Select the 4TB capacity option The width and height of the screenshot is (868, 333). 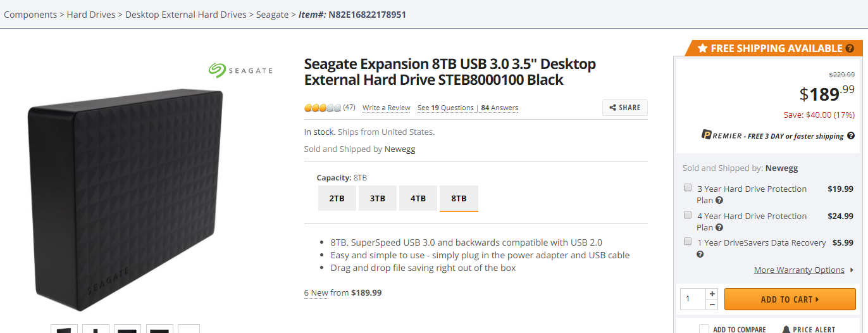tap(418, 198)
